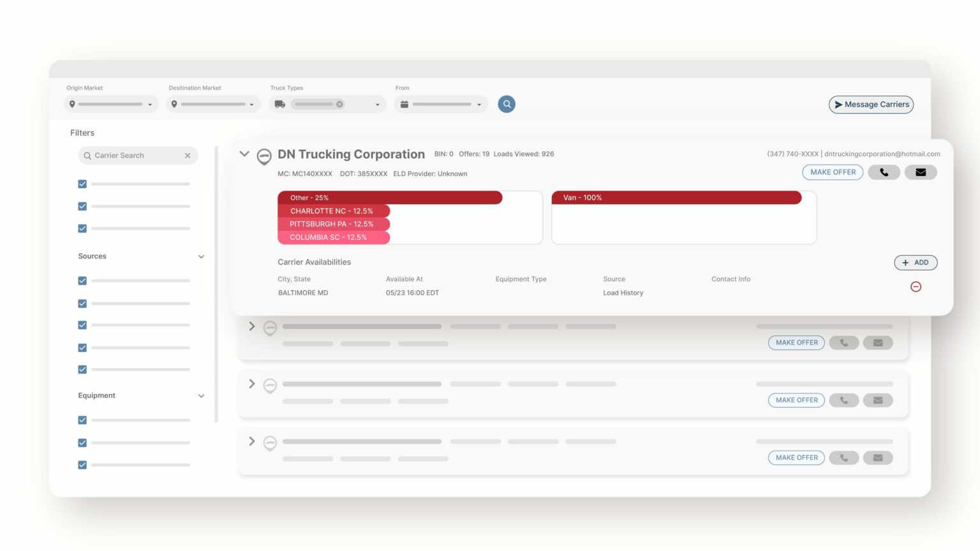Remove the selected truck type chip
The image size is (980, 551).
point(339,104)
